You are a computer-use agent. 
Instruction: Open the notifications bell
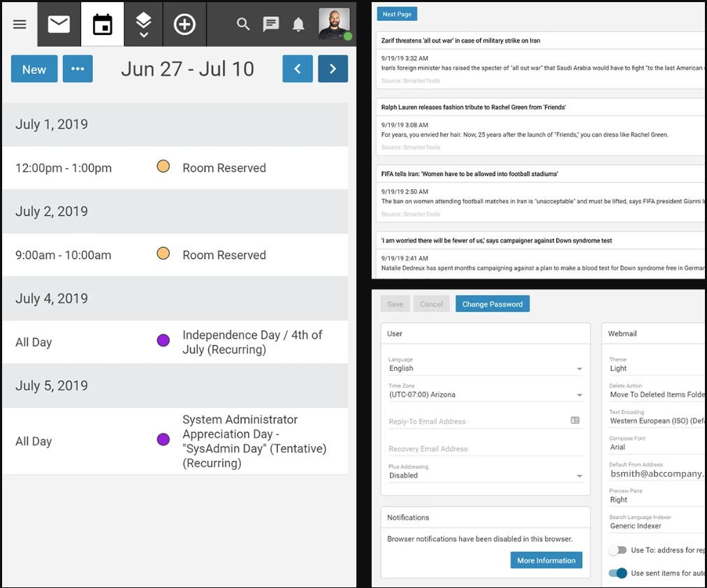298,24
